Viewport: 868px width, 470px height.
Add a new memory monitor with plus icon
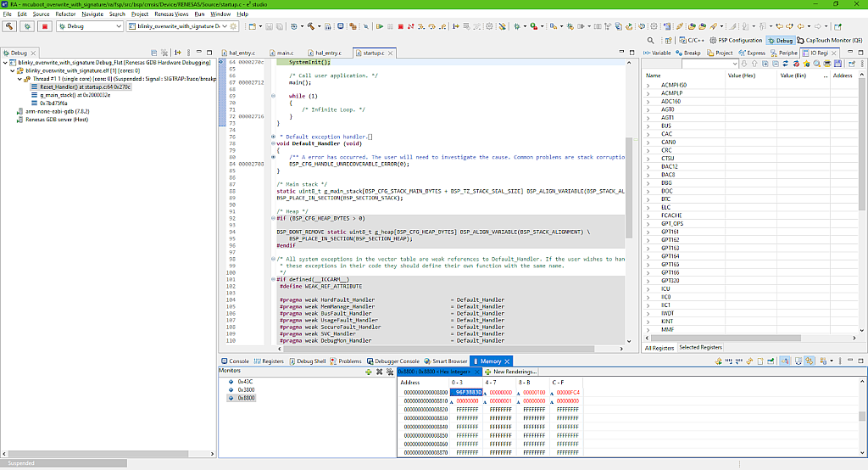coord(367,372)
